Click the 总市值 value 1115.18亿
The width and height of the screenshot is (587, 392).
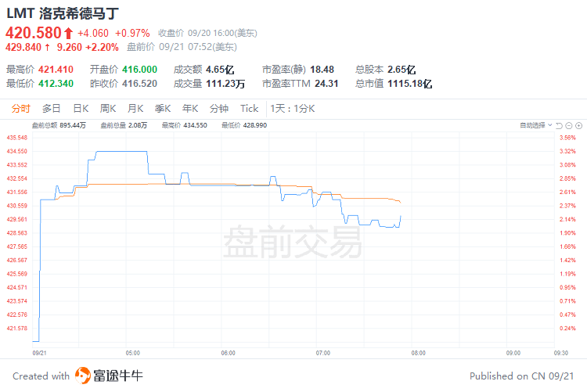pos(409,84)
